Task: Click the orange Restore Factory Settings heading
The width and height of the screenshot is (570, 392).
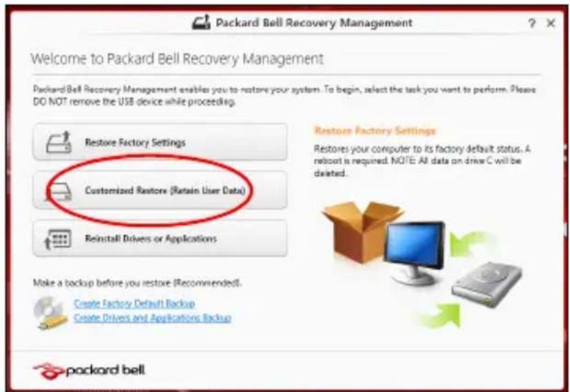Action: coord(375,131)
